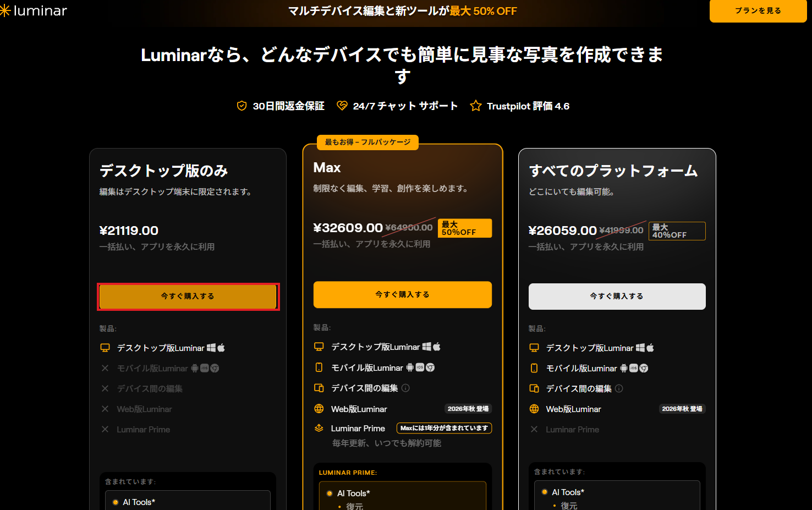Click the globe icon in the すべてのプラットフォーム card
812x510 pixels.
coord(534,409)
